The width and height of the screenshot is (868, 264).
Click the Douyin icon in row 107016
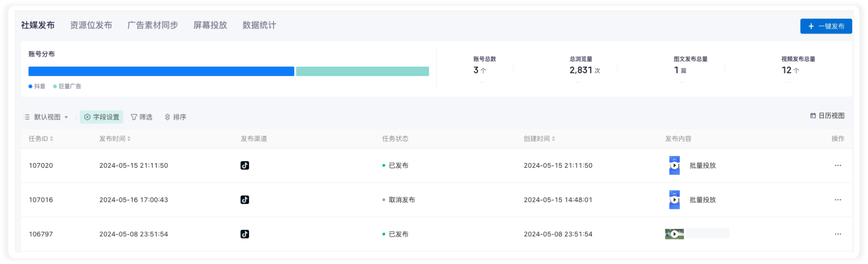(x=245, y=200)
